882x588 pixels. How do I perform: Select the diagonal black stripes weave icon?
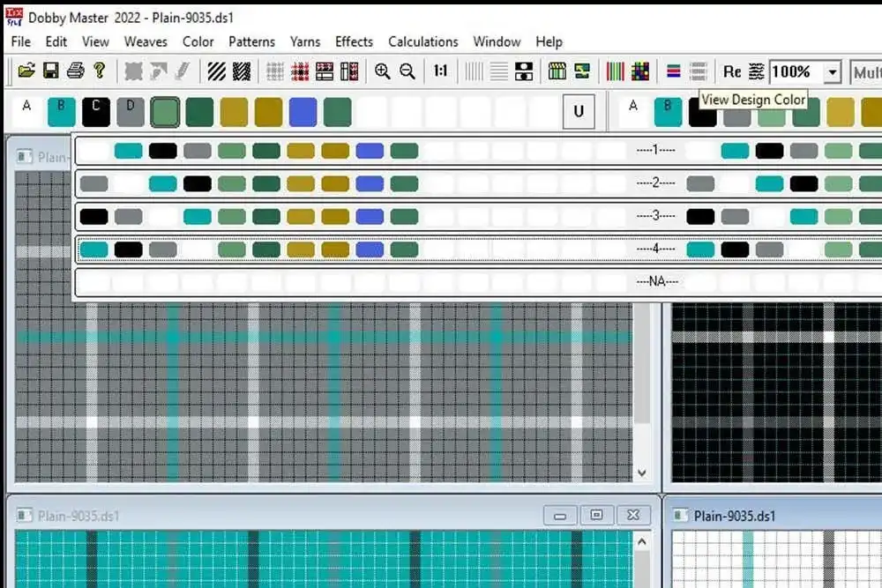tap(216, 71)
